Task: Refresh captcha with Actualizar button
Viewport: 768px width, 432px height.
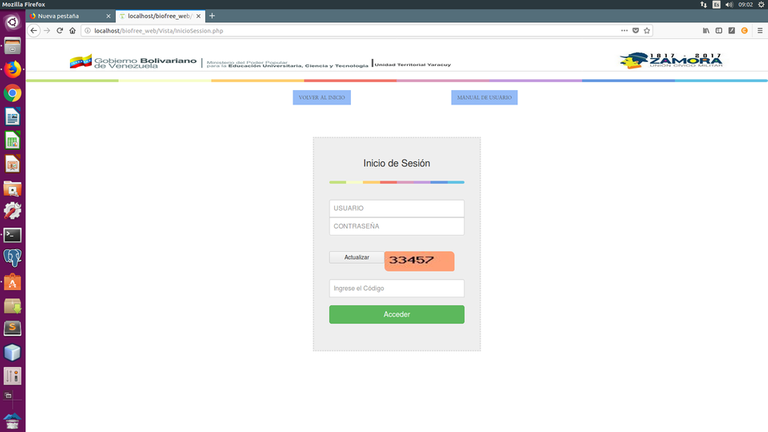Action: point(357,257)
